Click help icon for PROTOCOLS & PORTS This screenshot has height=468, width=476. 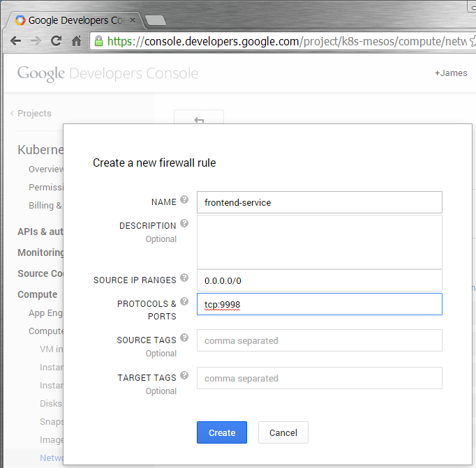point(184,302)
